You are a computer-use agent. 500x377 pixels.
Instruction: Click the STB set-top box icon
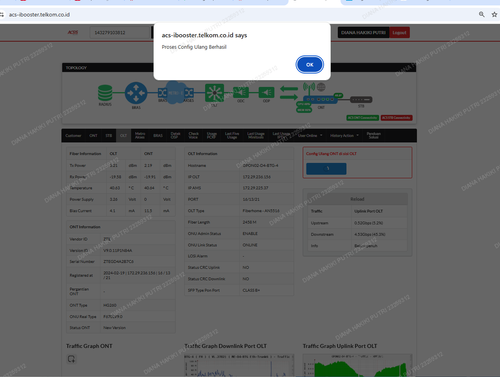(361, 100)
